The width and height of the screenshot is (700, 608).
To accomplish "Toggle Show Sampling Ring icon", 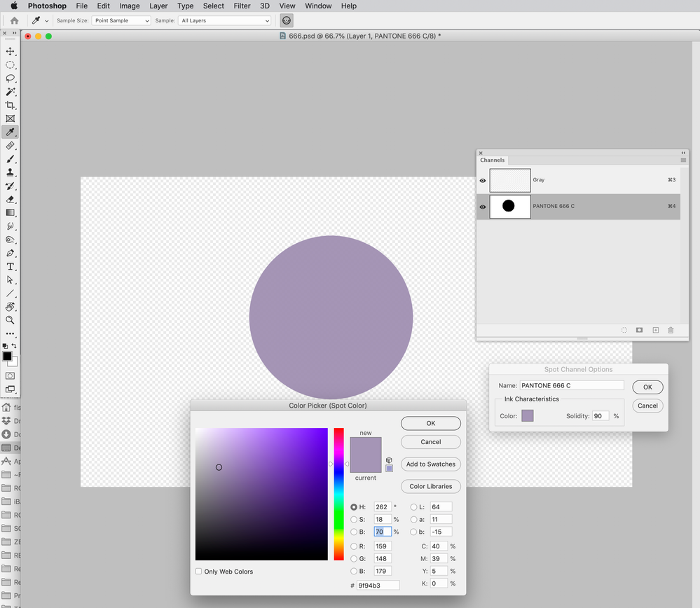I will pos(287,20).
